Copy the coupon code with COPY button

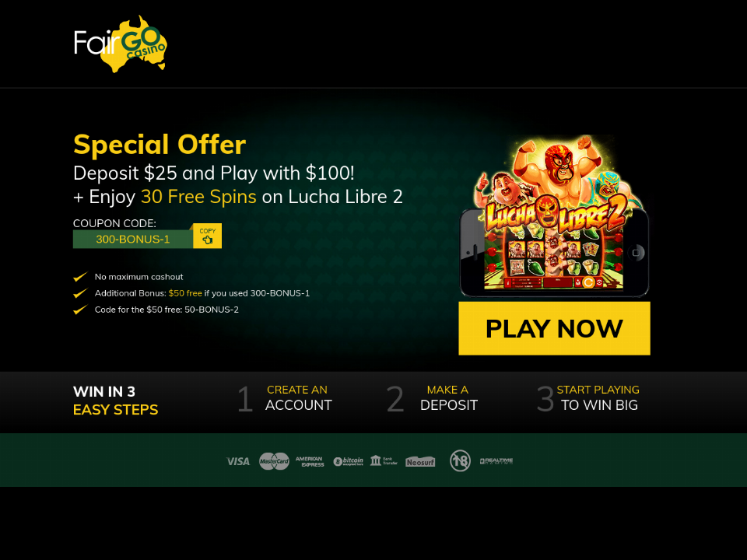pos(207,236)
